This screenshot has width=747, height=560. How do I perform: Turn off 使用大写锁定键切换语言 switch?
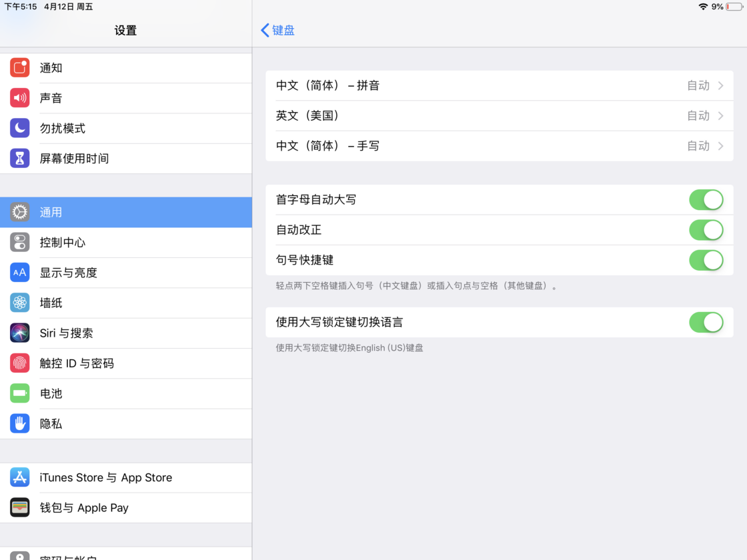click(x=706, y=323)
